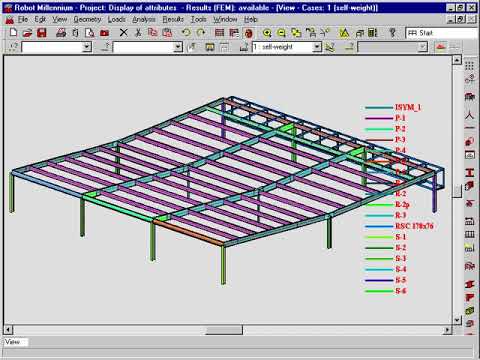
Task: Open the View menu
Action: click(60, 20)
